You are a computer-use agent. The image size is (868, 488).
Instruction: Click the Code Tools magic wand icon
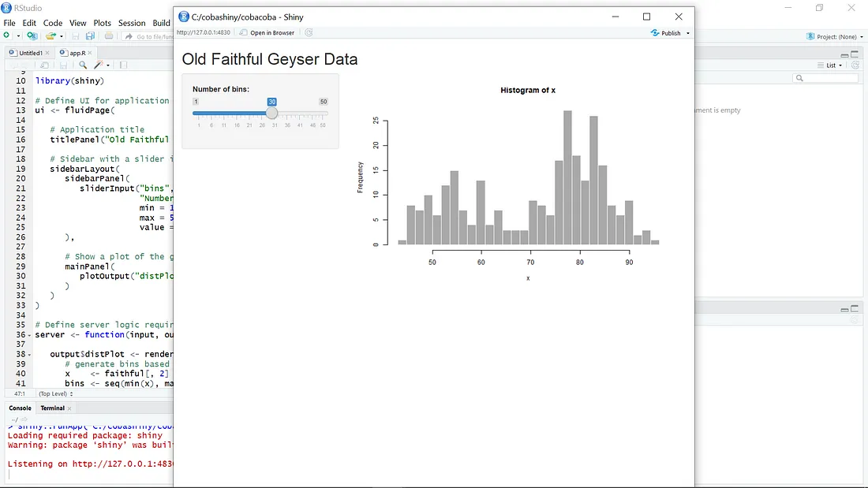(x=98, y=65)
